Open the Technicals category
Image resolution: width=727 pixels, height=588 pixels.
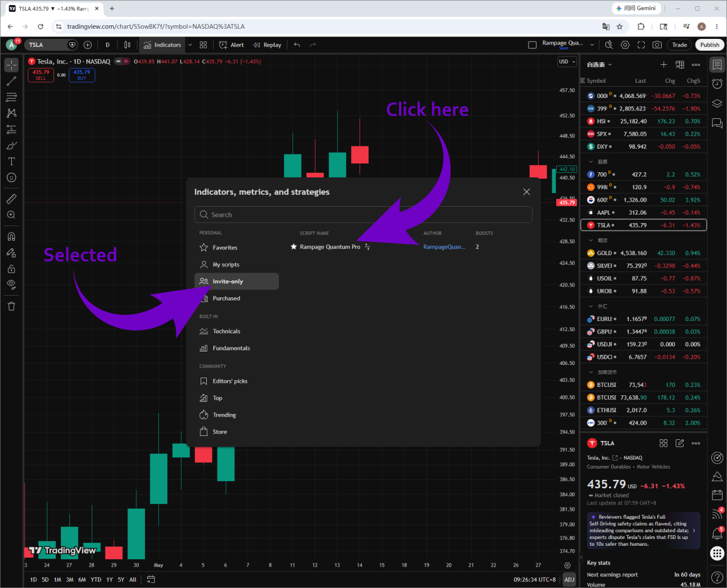point(237,331)
